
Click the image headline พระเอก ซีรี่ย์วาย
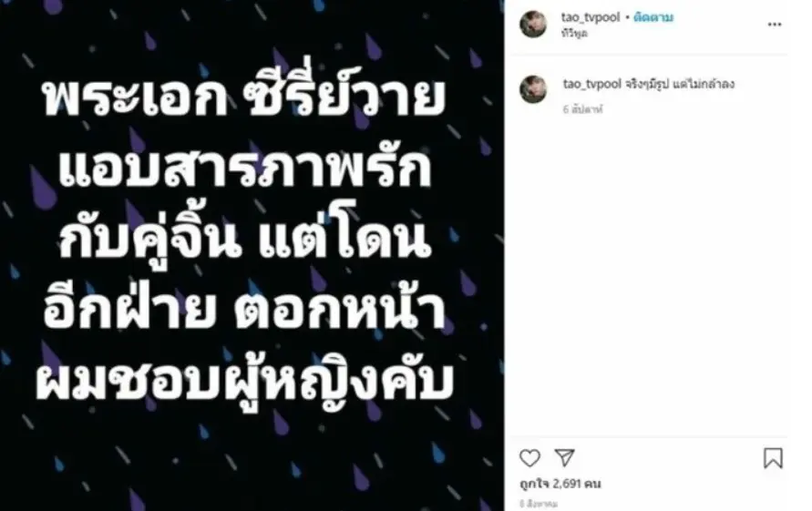point(244,97)
